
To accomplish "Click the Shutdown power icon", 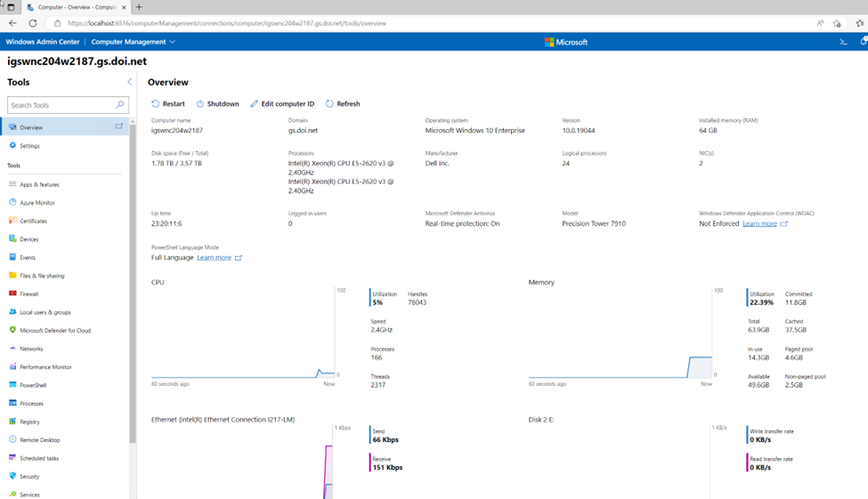I will [x=200, y=103].
